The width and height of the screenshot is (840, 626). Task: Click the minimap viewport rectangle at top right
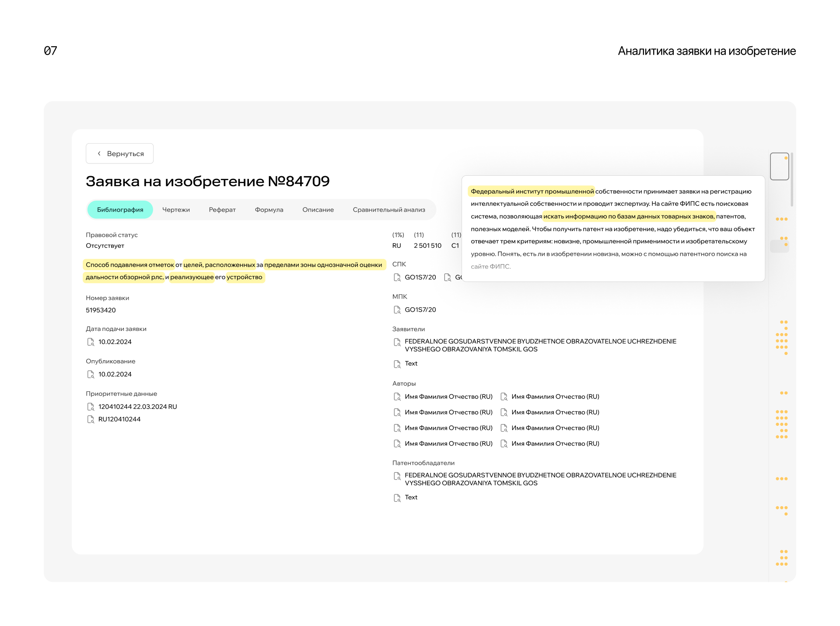pos(779,166)
